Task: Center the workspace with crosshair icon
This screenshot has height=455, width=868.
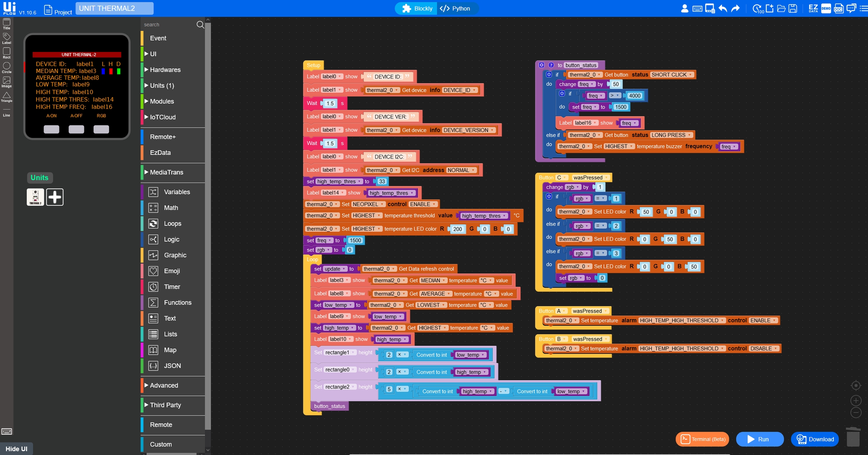Action: coord(856,385)
